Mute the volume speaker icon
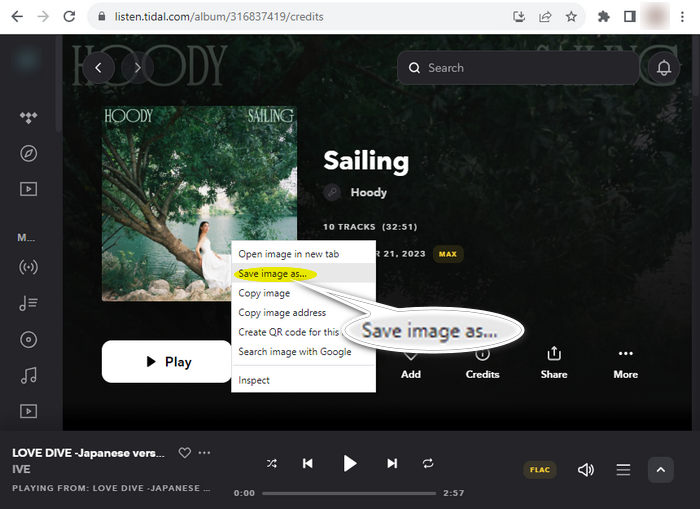 click(x=586, y=470)
